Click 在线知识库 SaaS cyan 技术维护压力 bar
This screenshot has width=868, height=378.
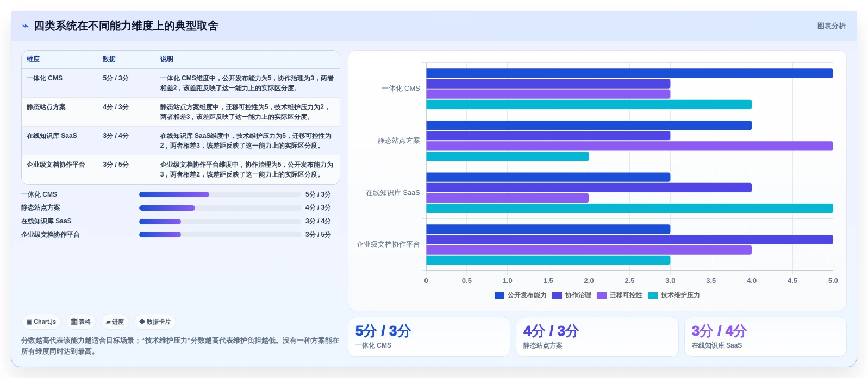pyautogui.click(x=629, y=209)
